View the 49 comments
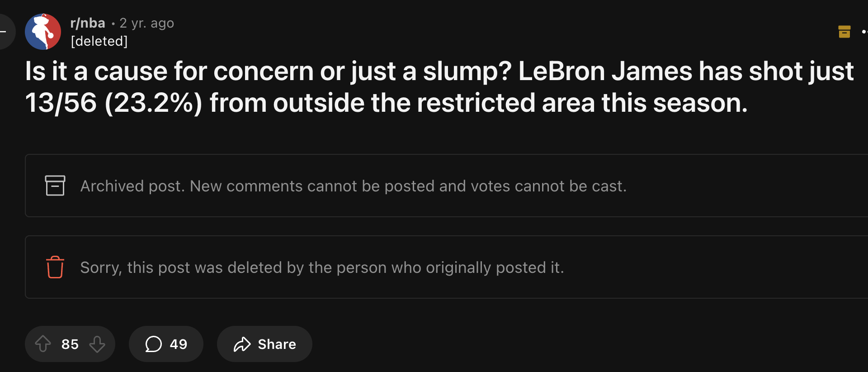This screenshot has height=372, width=868. [x=166, y=344]
